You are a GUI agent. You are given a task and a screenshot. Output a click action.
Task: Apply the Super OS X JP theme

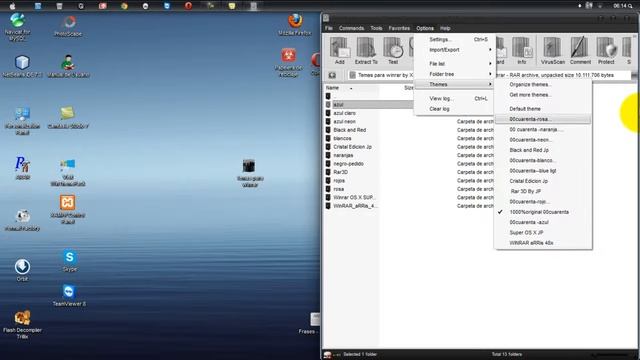(542, 232)
